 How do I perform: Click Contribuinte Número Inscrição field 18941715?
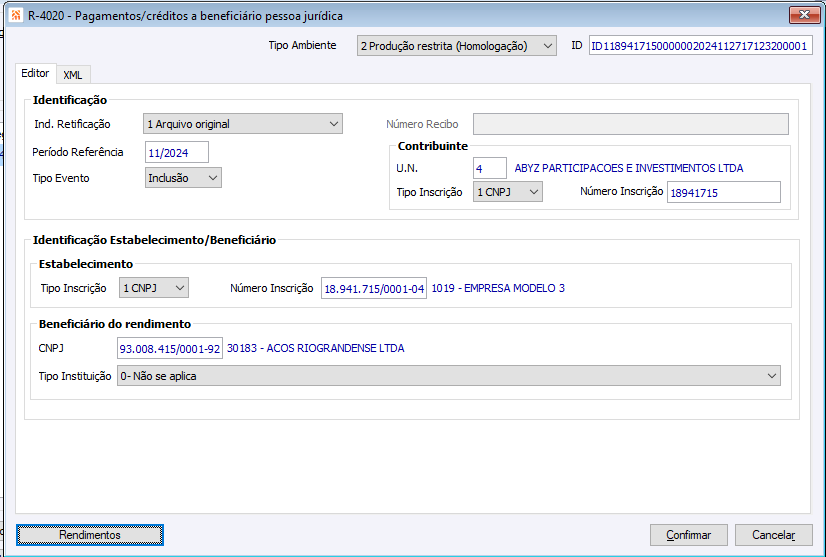click(x=724, y=192)
